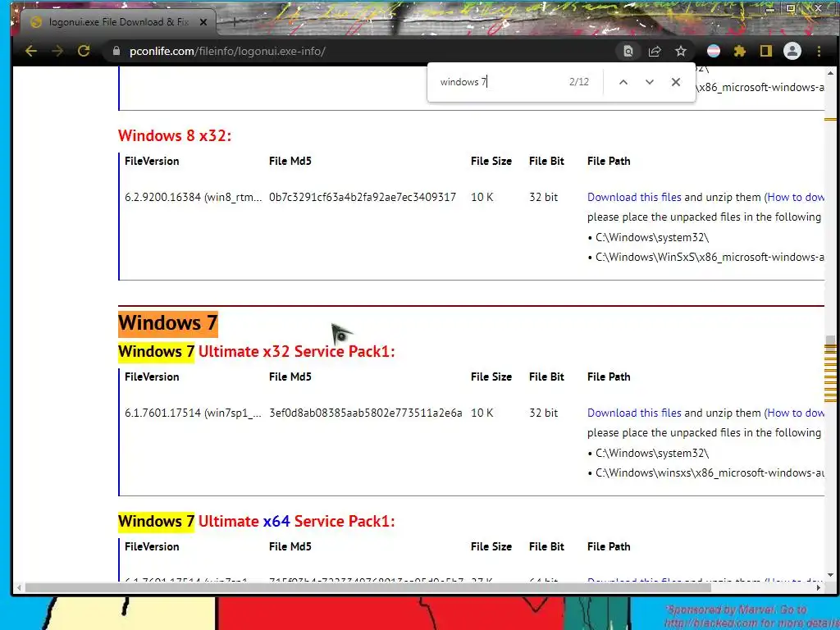Click 'FileVersion' header in Windows 7 x64 table
Image resolution: width=840 pixels, height=630 pixels.
tap(152, 547)
